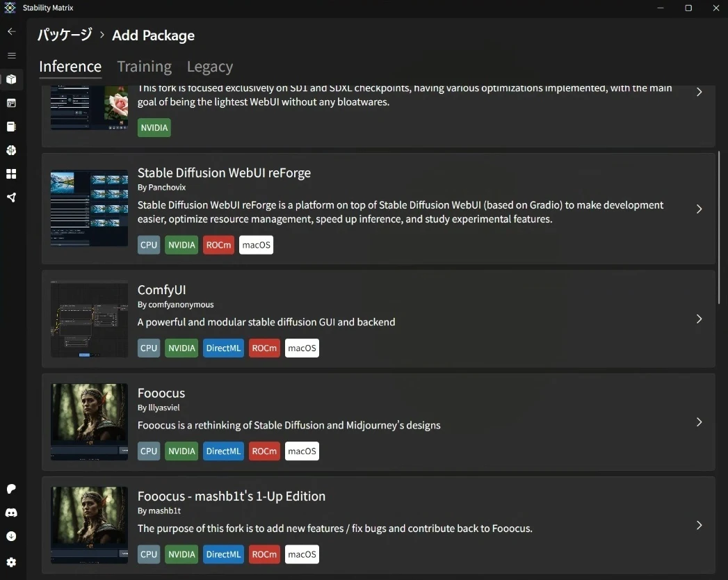Expand the chevron on the top partial package card
This screenshot has height=580, width=728.
[699, 92]
